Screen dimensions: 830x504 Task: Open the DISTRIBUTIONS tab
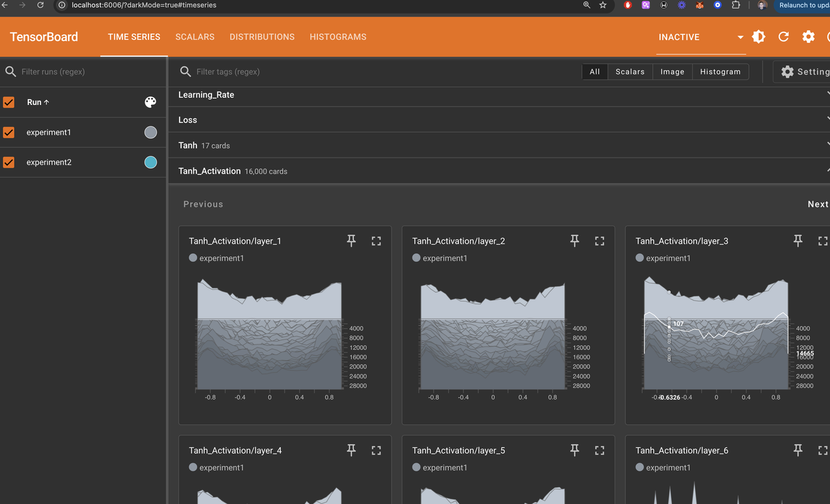[x=262, y=37]
